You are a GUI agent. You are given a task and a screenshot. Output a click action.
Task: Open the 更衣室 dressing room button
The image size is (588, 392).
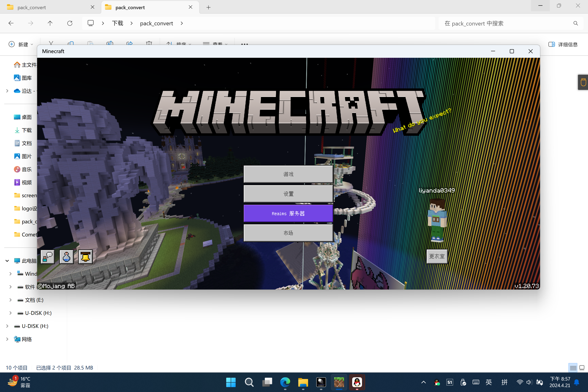click(437, 256)
